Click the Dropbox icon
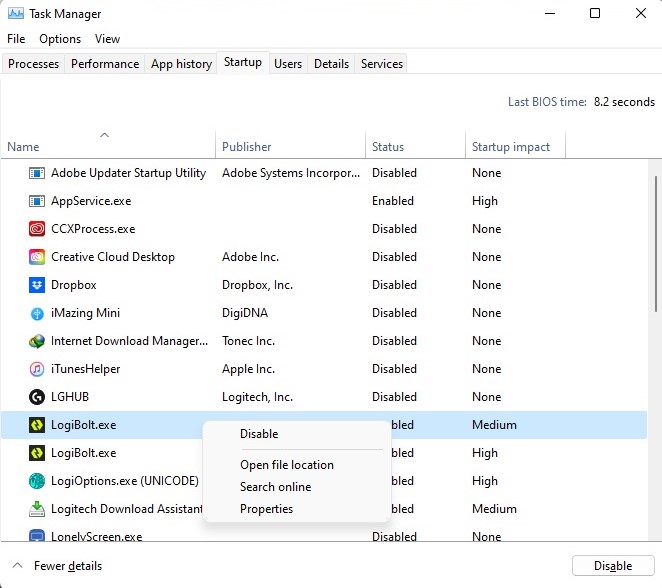662x588 pixels. pos(37,285)
